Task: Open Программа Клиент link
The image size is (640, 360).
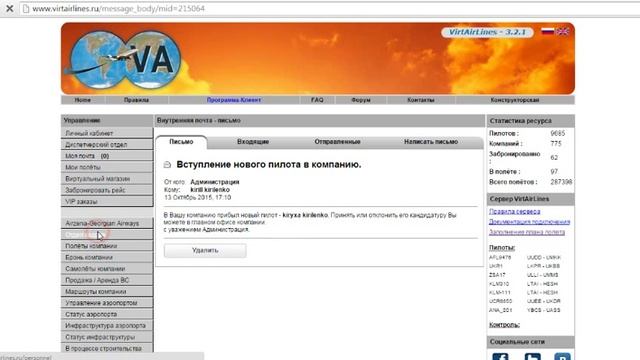Action: [x=233, y=100]
